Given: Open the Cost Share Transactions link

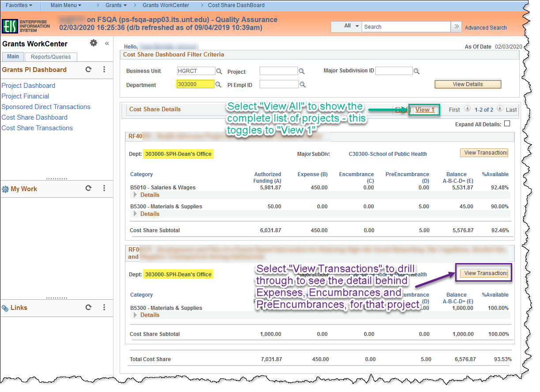Looking at the screenshot, I should click(x=37, y=128).
